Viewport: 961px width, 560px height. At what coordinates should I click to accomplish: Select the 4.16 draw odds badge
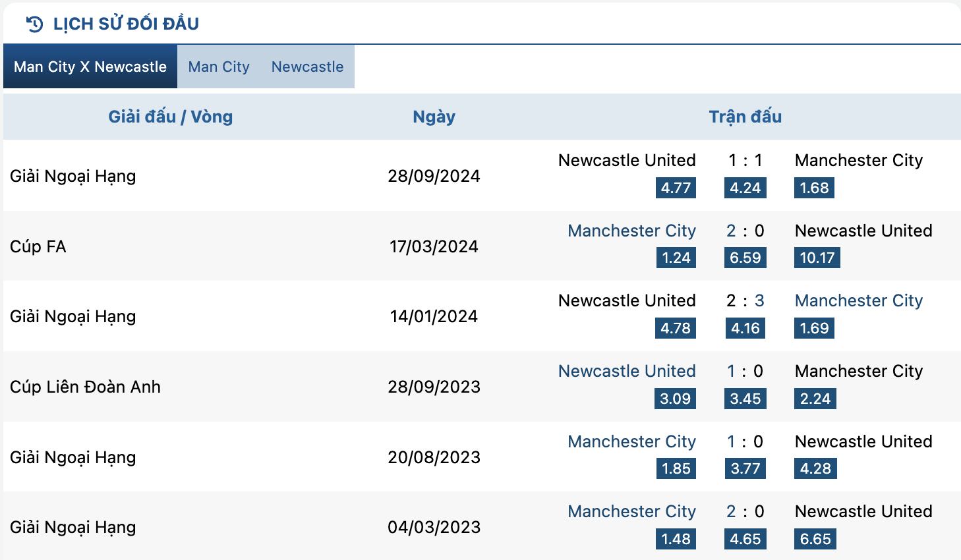coord(745,328)
